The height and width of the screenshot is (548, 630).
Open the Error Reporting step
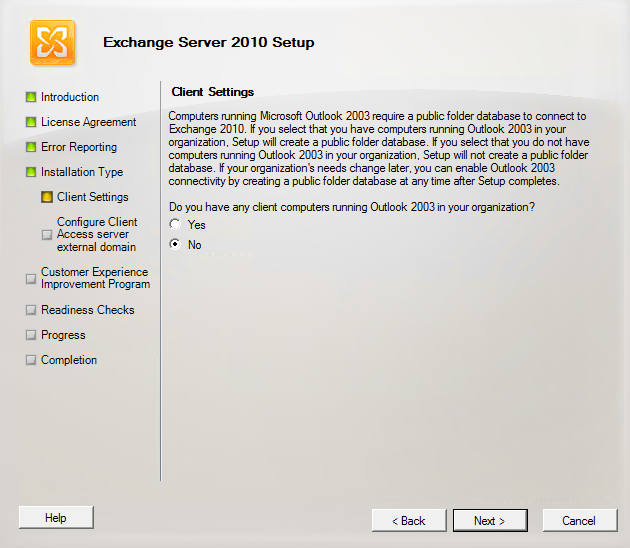(x=79, y=147)
